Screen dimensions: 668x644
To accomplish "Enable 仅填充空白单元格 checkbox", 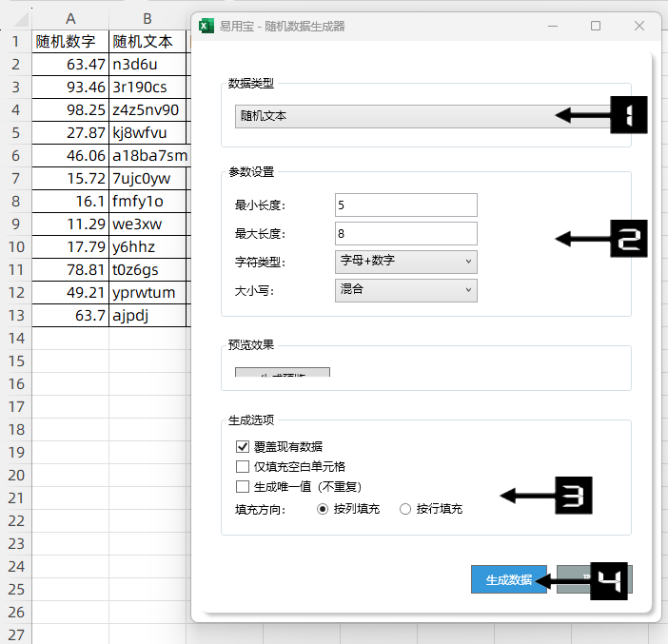I will tap(242, 466).
